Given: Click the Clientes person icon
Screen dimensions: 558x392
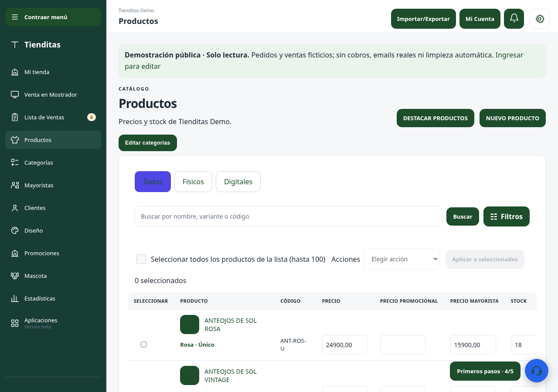Looking at the screenshot, I should coord(15,208).
